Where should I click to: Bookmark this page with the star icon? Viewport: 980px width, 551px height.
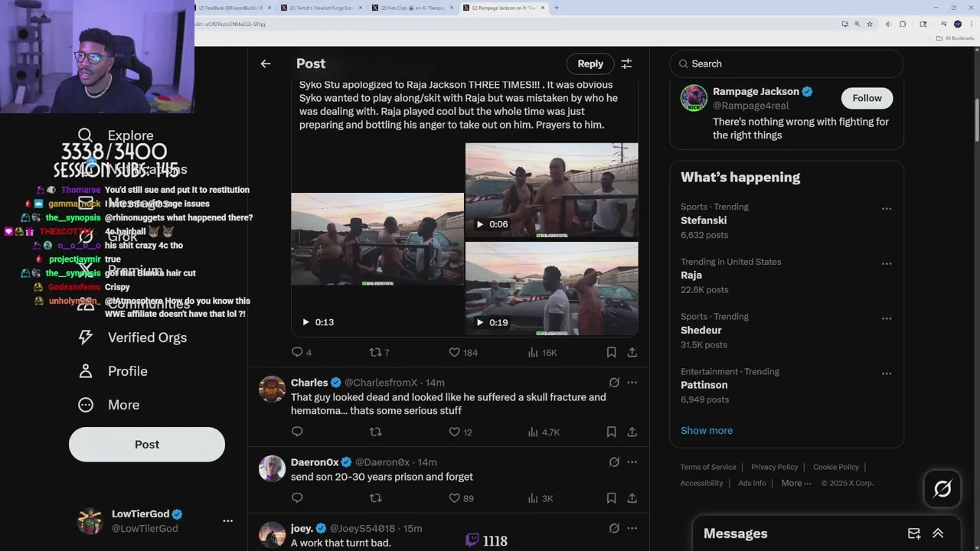point(869,24)
